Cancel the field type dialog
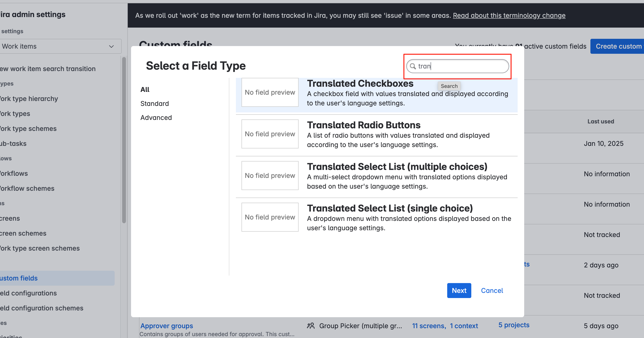The image size is (644, 338). 492,290
